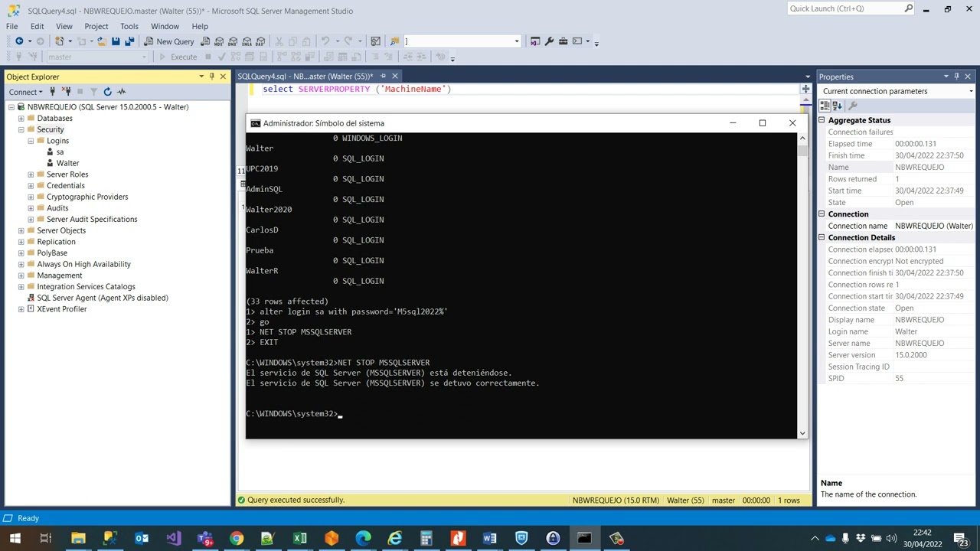The width and height of the screenshot is (980, 551).
Task: Click the XMLA query icon
Action: (x=247, y=41)
